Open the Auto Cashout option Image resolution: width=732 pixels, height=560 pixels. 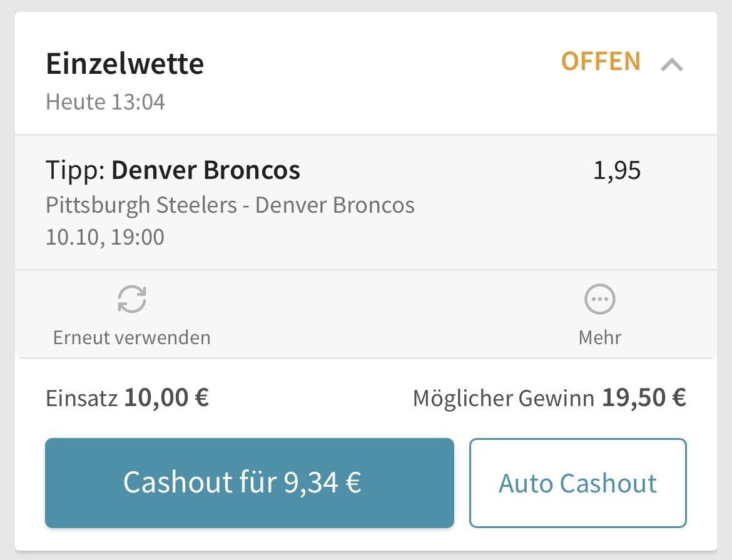578,483
